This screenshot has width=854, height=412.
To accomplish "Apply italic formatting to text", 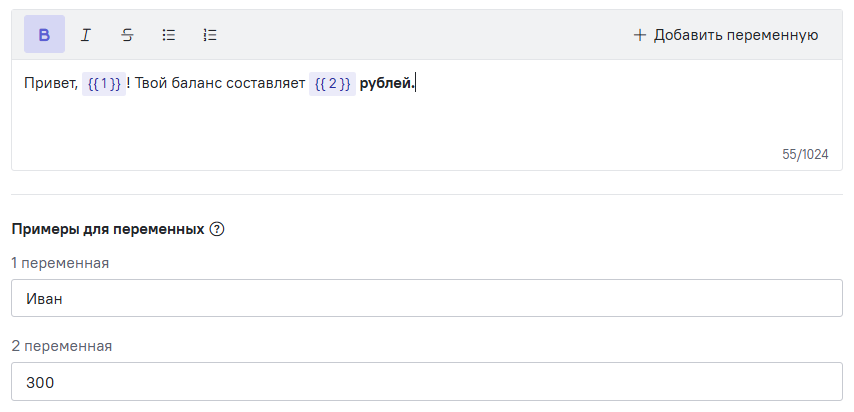I will pyautogui.click(x=86, y=35).
